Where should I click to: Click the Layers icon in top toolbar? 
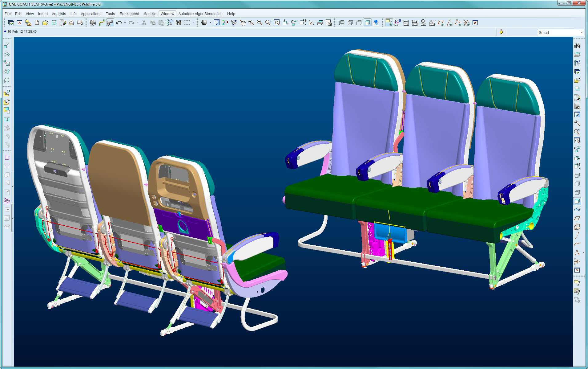[x=320, y=23]
